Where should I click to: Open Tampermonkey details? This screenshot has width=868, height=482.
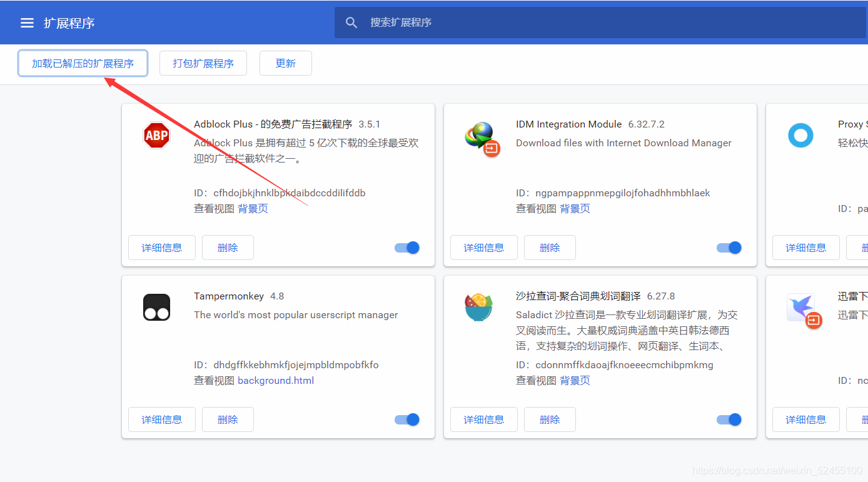click(x=162, y=419)
